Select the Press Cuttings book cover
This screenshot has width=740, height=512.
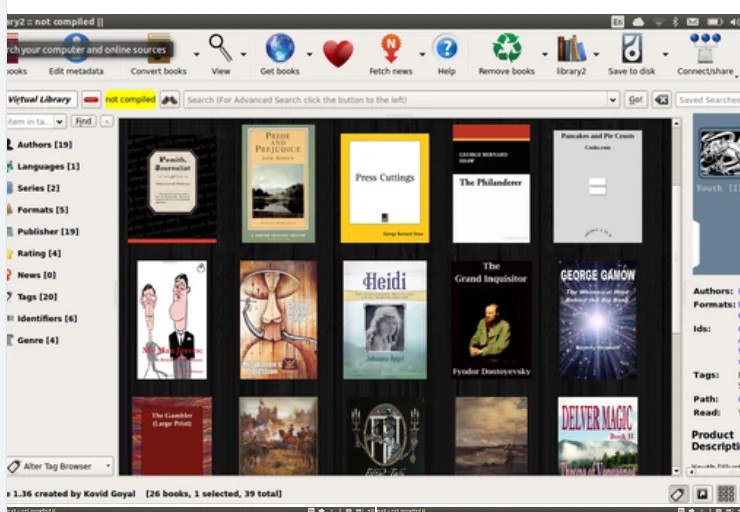(x=385, y=188)
